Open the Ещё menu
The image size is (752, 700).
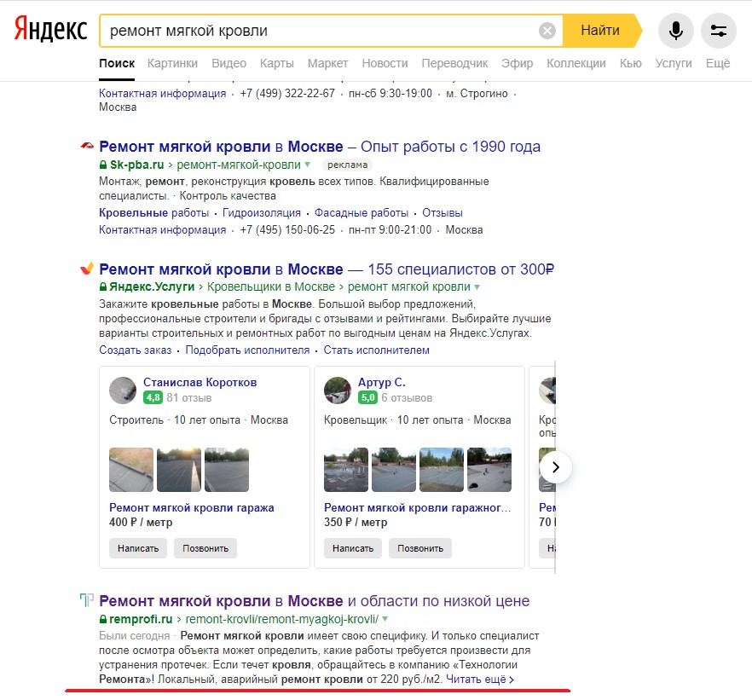(718, 63)
